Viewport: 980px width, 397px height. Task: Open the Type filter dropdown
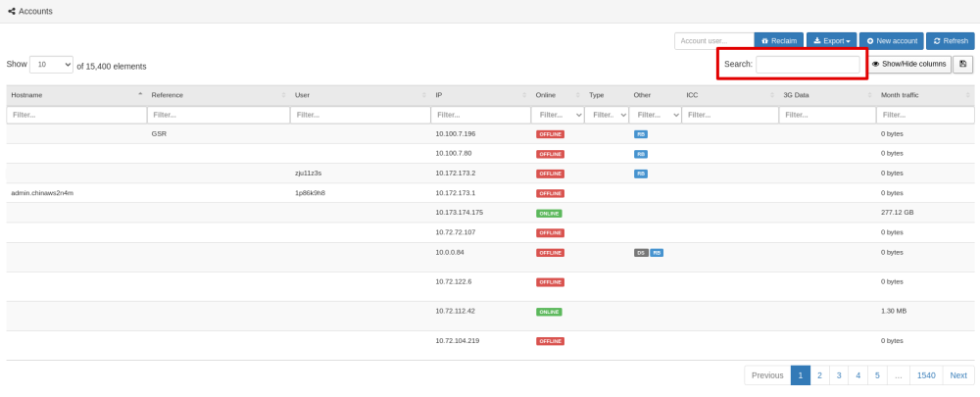pos(607,115)
